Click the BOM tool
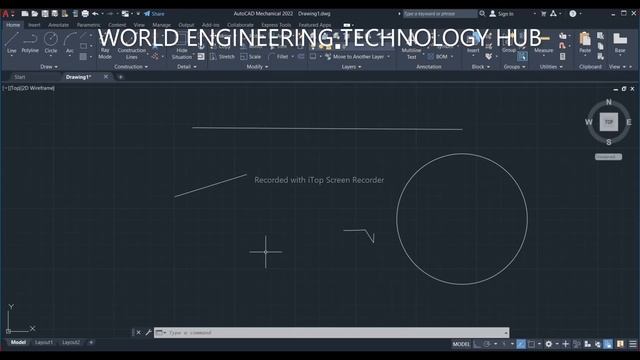The height and width of the screenshot is (360, 640). [438, 57]
